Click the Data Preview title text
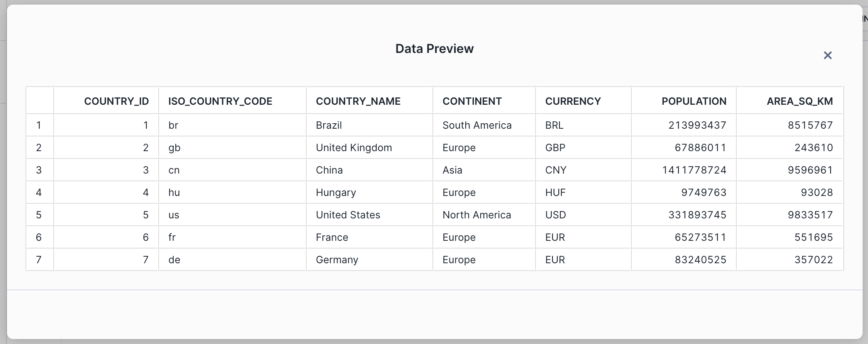868x344 pixels. coord(434,49)
